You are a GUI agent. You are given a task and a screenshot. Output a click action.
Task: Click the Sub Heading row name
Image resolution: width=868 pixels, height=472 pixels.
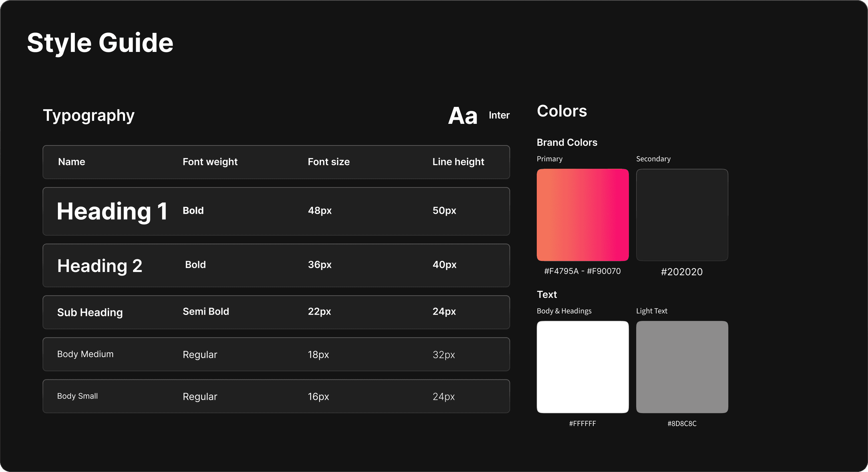(x=90, y=312)
